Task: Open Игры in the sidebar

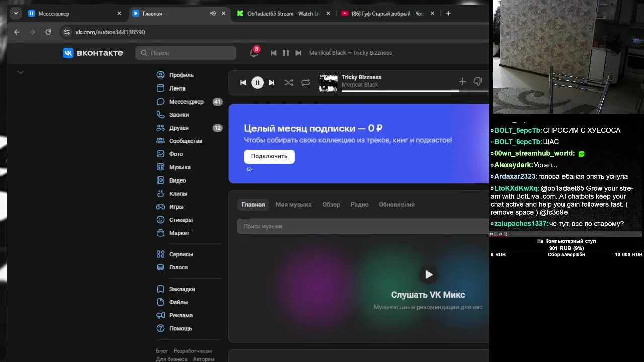Action: coord(170,207)
